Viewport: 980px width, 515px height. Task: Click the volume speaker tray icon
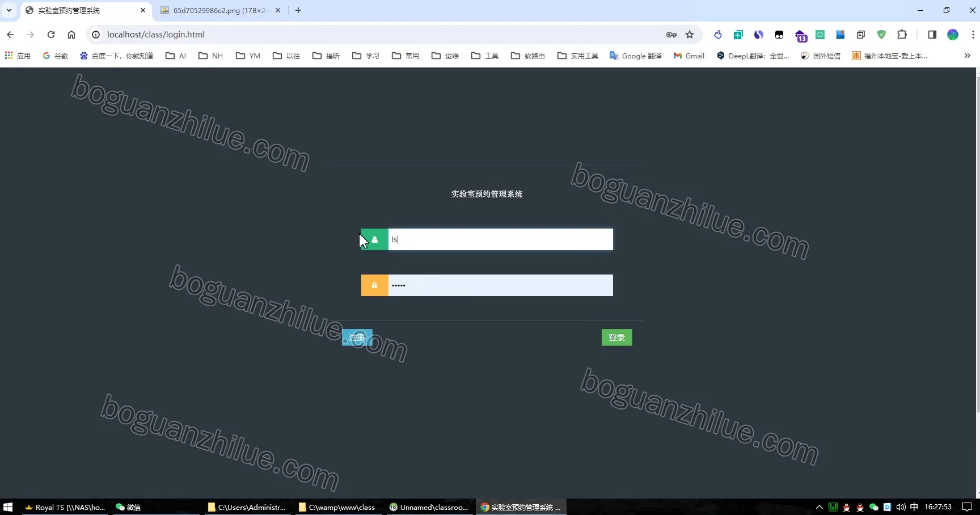(x=901, y=507)
